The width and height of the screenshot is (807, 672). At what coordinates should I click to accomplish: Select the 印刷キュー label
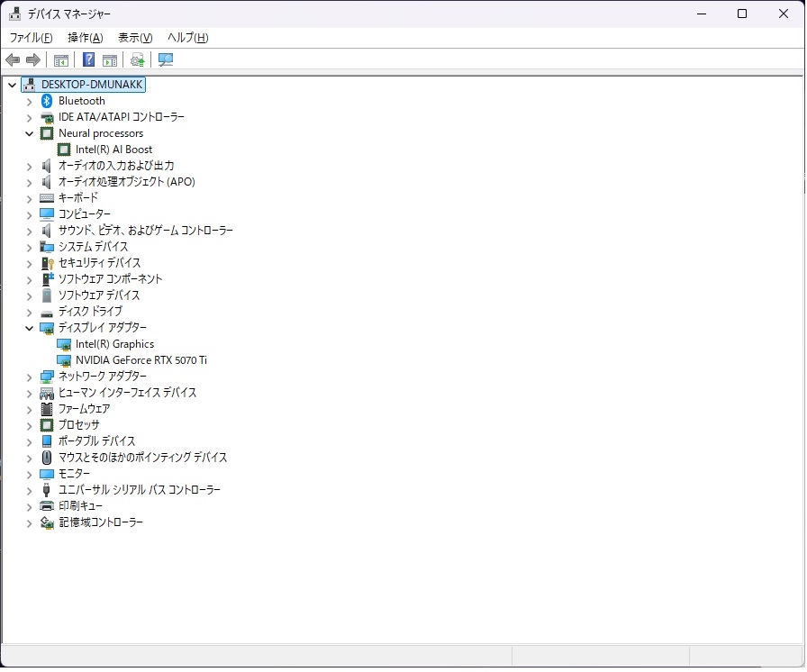pyautogui.click(x=80, y=506)
